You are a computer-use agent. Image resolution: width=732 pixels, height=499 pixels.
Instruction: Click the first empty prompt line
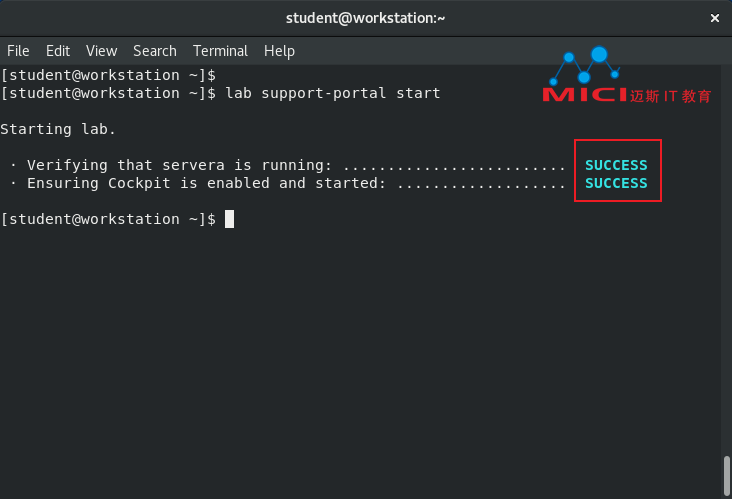coord(108,75)
